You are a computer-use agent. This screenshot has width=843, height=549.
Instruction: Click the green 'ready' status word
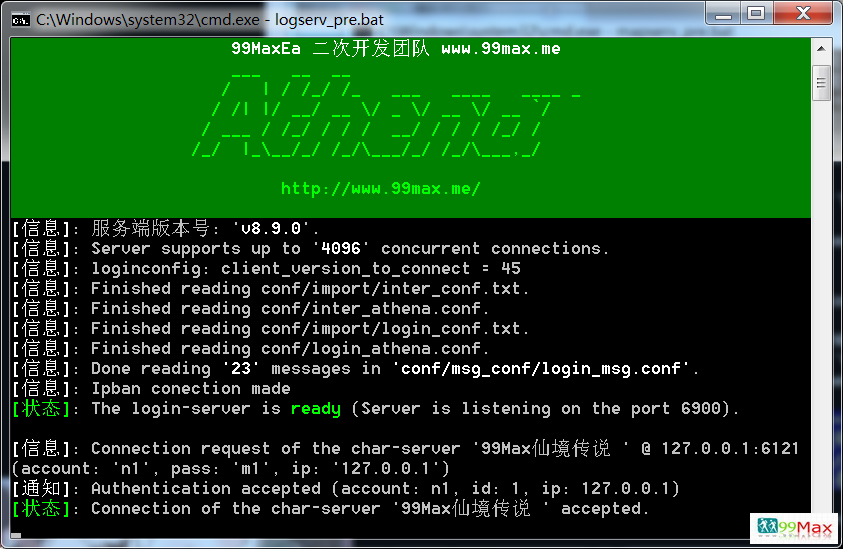point(315,408)
